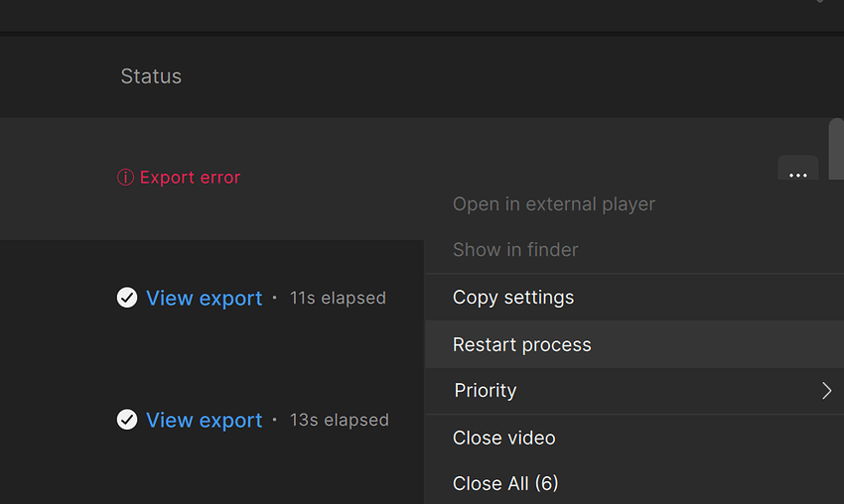
Task: Choose Copy settings from the context menu
Action: pos(513,298)
